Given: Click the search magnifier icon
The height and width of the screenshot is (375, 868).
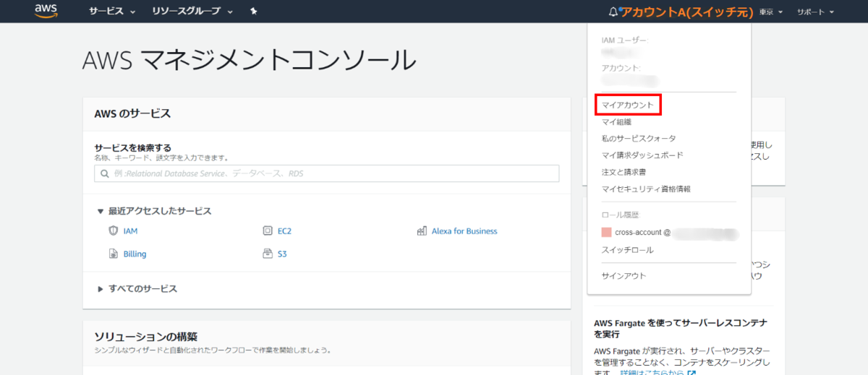Looking at the screenshot, I should (106, 173).
